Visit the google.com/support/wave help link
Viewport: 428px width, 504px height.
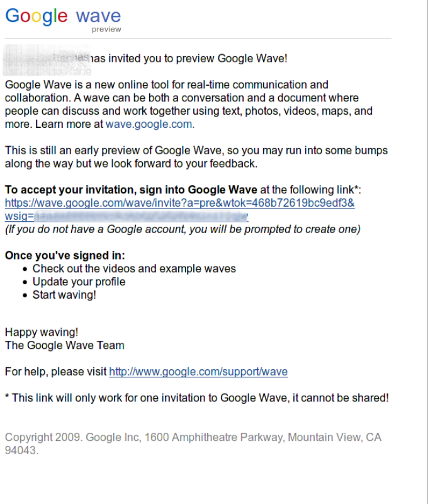pos(198,372)
